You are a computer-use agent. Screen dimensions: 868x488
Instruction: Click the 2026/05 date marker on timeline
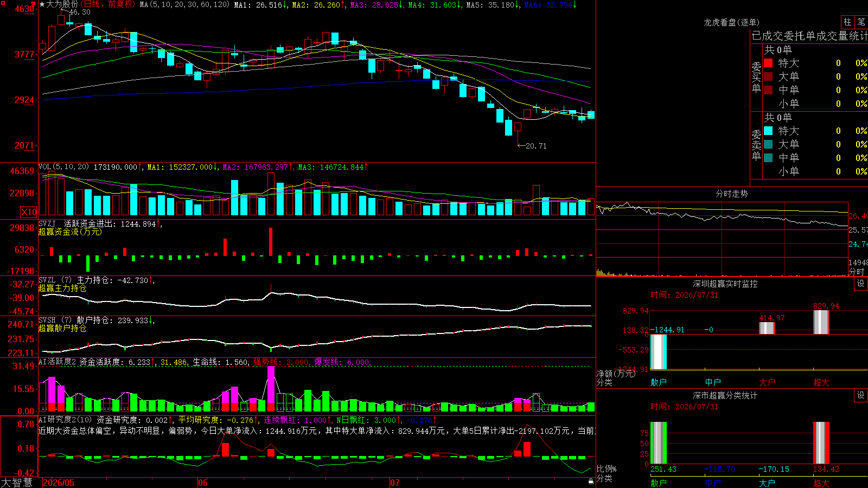pos(59,483)
